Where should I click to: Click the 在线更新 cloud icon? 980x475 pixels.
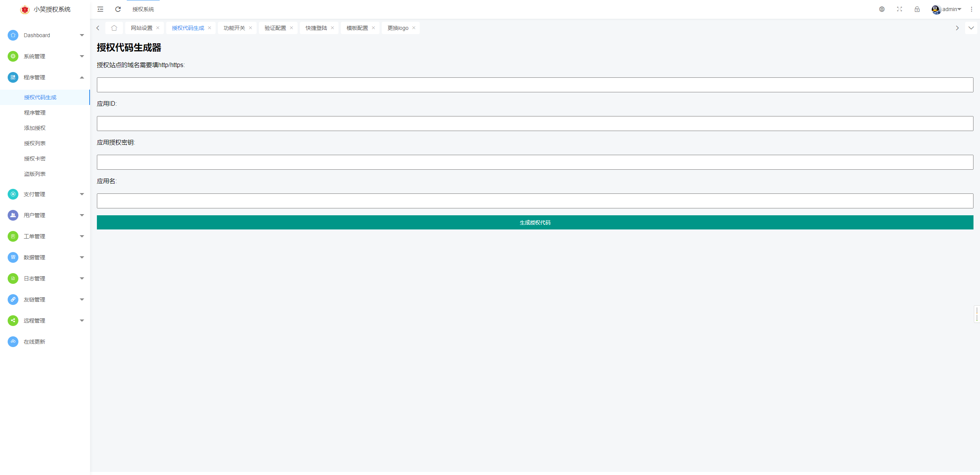(13, 341)
